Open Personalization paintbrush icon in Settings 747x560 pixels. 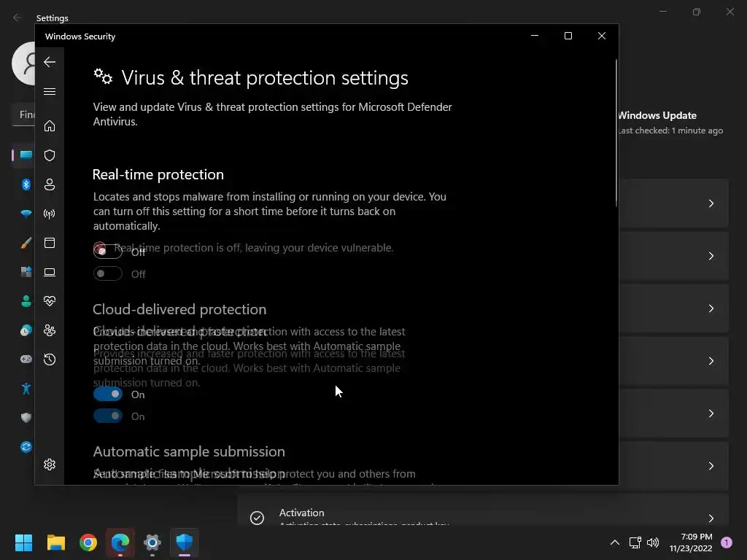26,243
